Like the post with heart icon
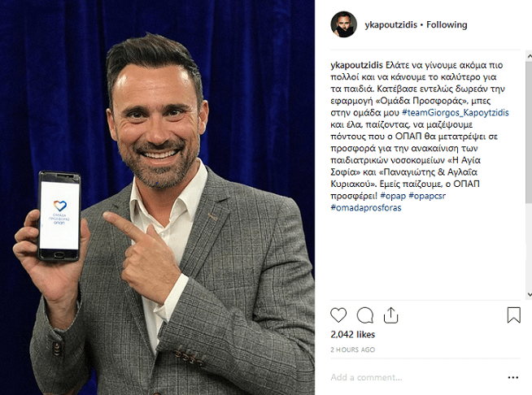This screenshot has width=532, height=395. (x=338, y=315)
